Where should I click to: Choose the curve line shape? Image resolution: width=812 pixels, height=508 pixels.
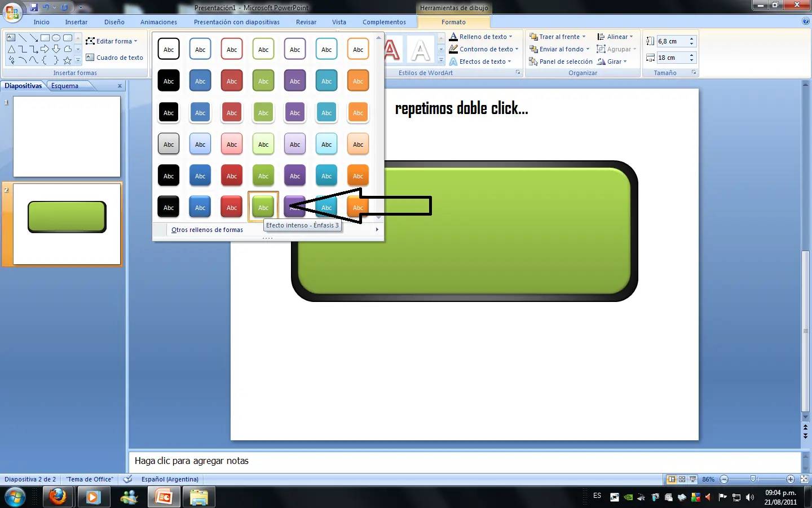pyautogui.click(x=34, y=60)
